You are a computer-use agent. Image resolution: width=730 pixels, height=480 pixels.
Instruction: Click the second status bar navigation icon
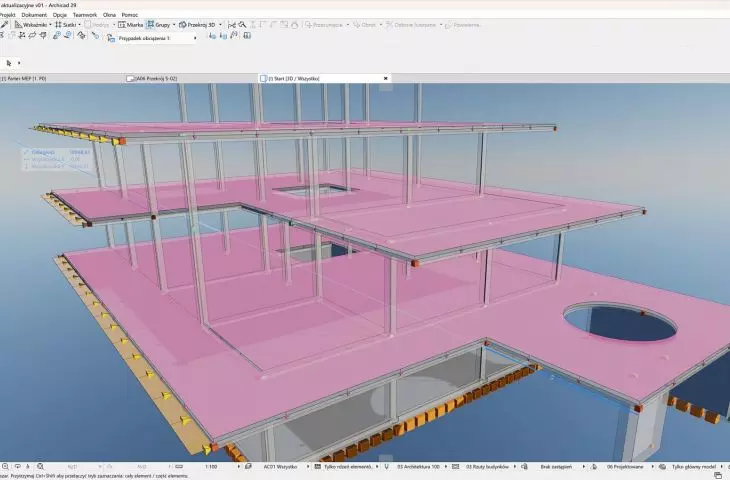point(17,466)
